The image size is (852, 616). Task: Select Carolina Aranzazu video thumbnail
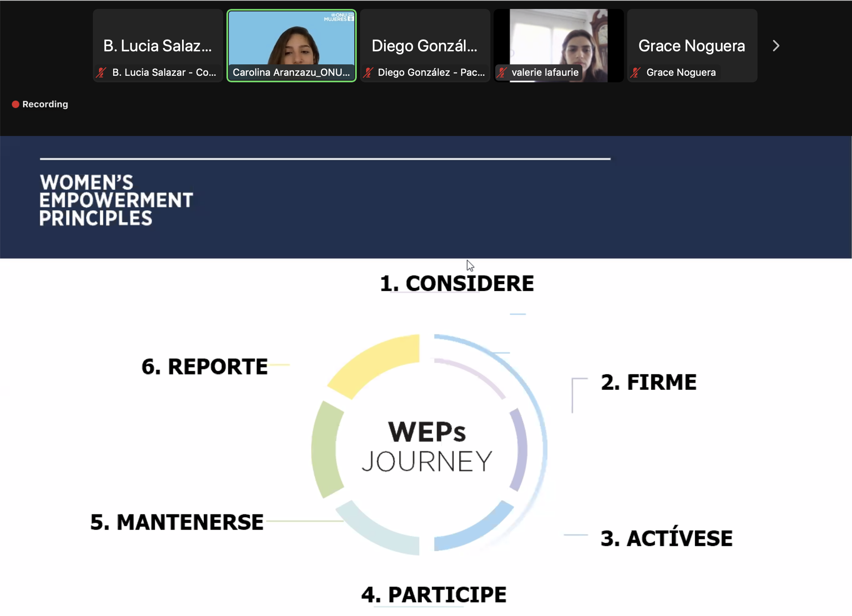click(292, 46)
